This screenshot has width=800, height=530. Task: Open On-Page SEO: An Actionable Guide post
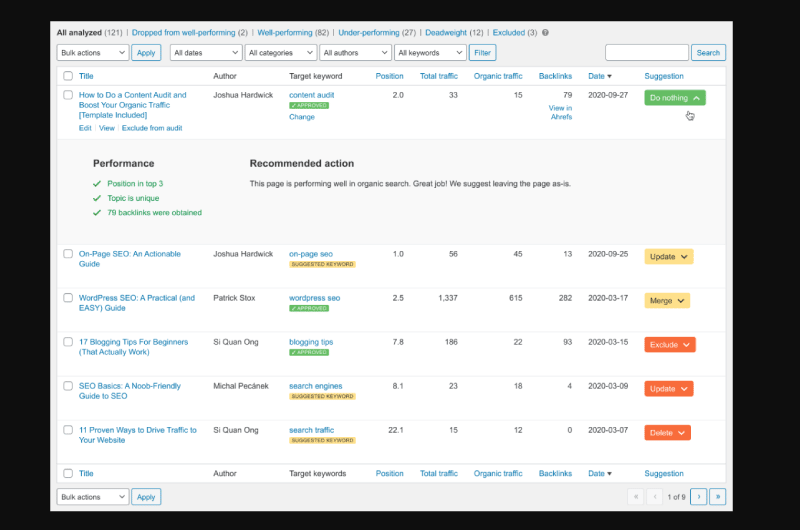[x=130, y=259]
